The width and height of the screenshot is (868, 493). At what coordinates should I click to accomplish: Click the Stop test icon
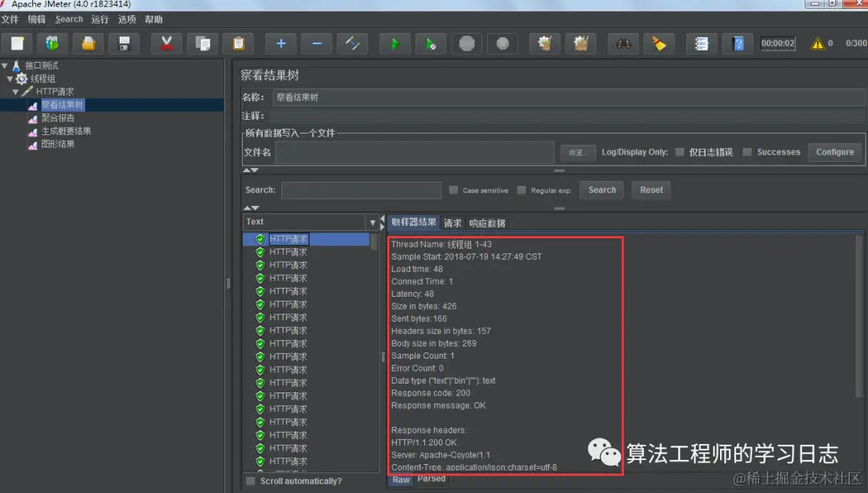pyautogui.click(x=467, y=43)
